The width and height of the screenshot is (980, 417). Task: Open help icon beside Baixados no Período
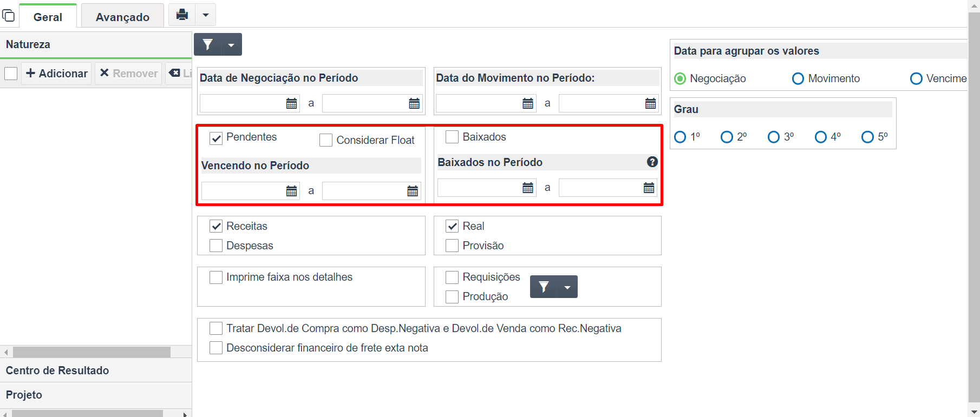652,162
